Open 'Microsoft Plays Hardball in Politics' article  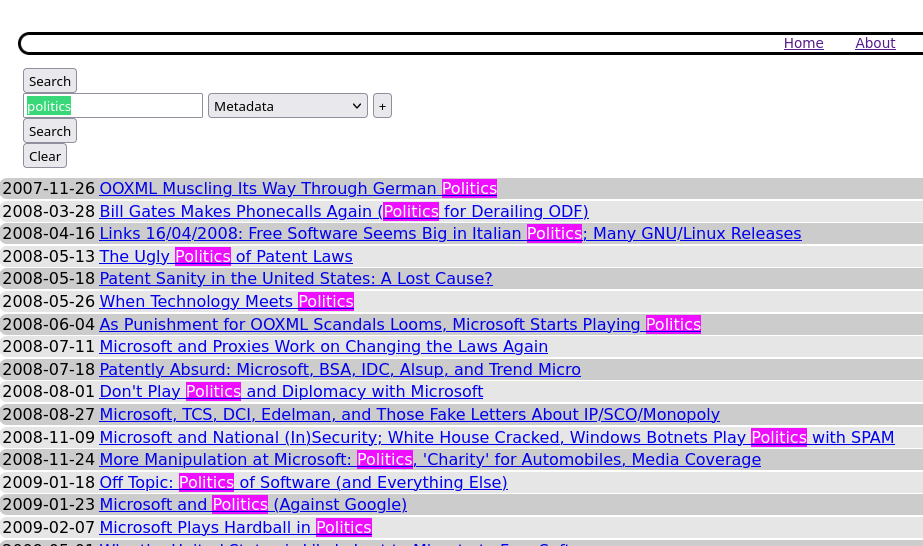235,527
